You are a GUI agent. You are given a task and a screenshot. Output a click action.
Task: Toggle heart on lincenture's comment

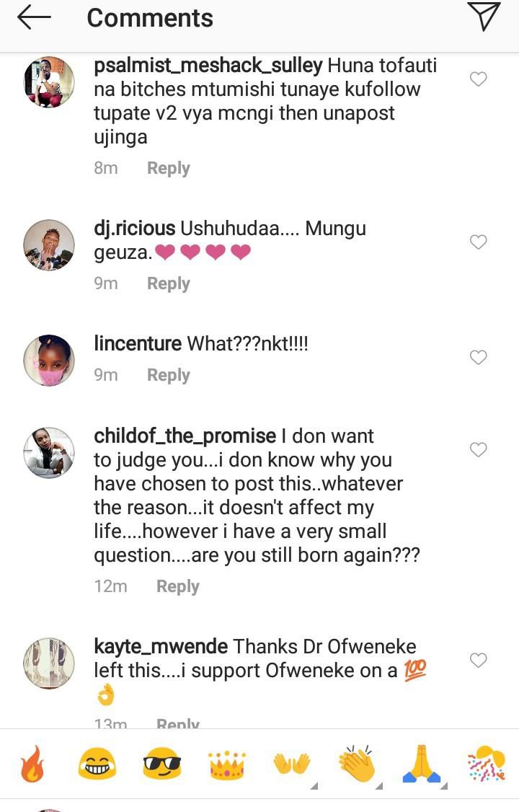pyautogui.click(x=479, y=357)
